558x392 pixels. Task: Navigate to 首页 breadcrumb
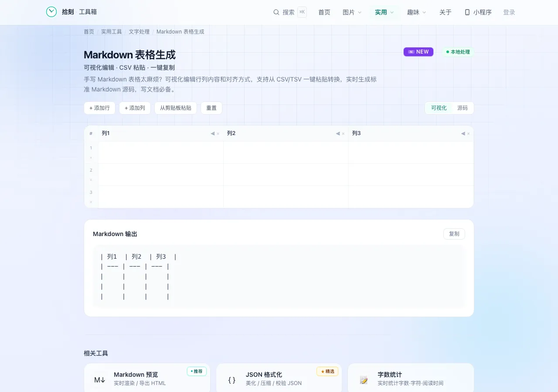pyautogui.click(x=89, y=32)
